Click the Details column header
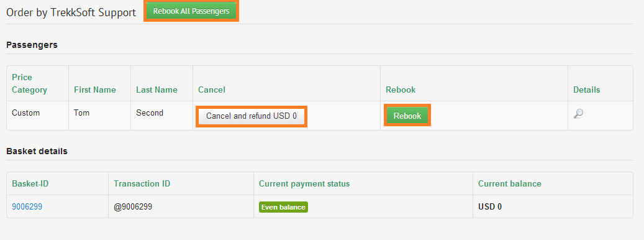This screenshot has width=644, height=240. pos(586,90)
